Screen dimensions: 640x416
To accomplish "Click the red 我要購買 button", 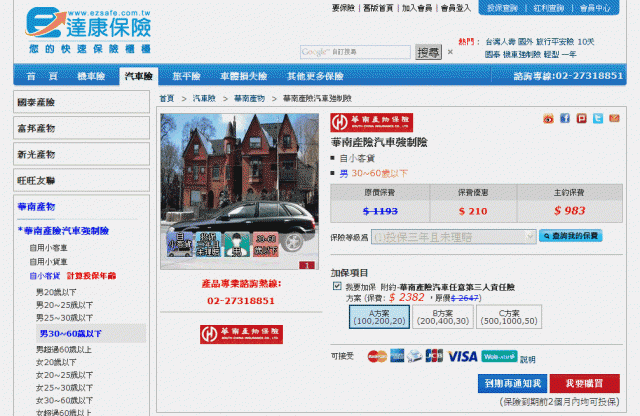I will (584, 383).
